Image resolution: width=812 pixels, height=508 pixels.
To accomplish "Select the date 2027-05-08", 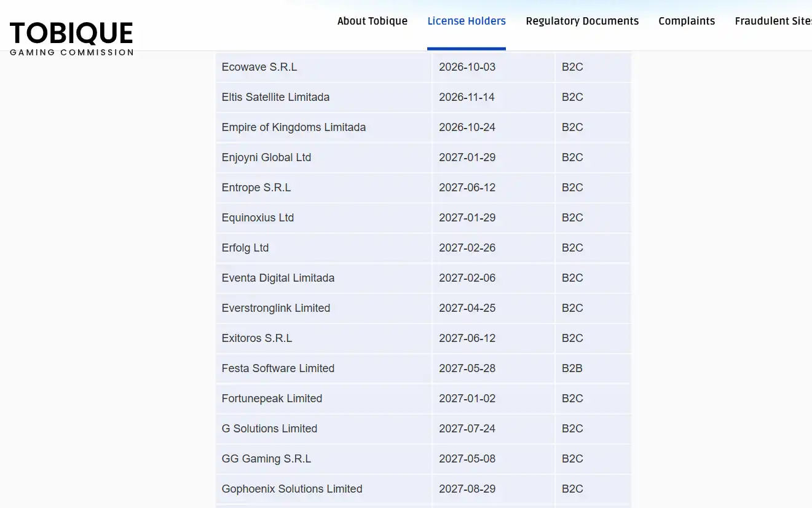I will [467, 459].
